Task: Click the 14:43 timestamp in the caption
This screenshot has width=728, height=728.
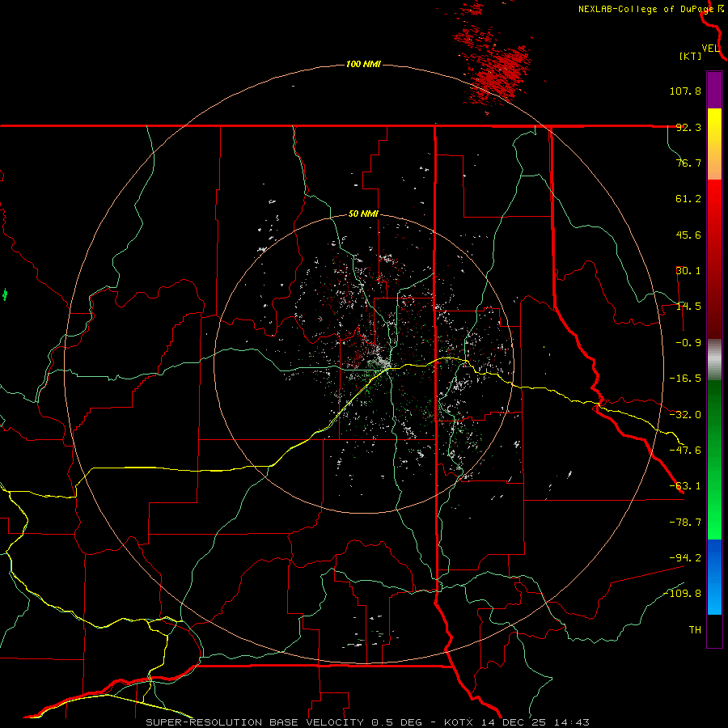Action: pos(572,722)
